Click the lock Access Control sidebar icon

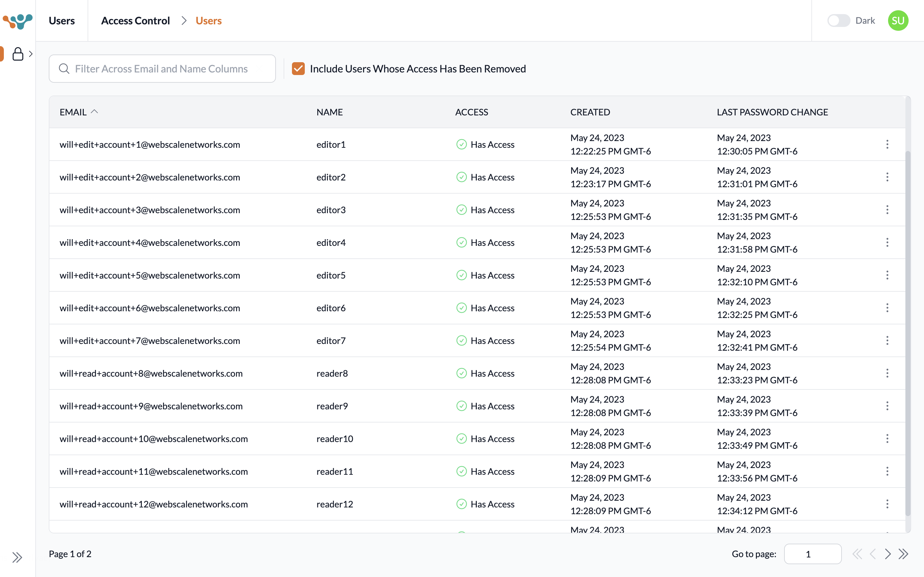click(18, 54)
